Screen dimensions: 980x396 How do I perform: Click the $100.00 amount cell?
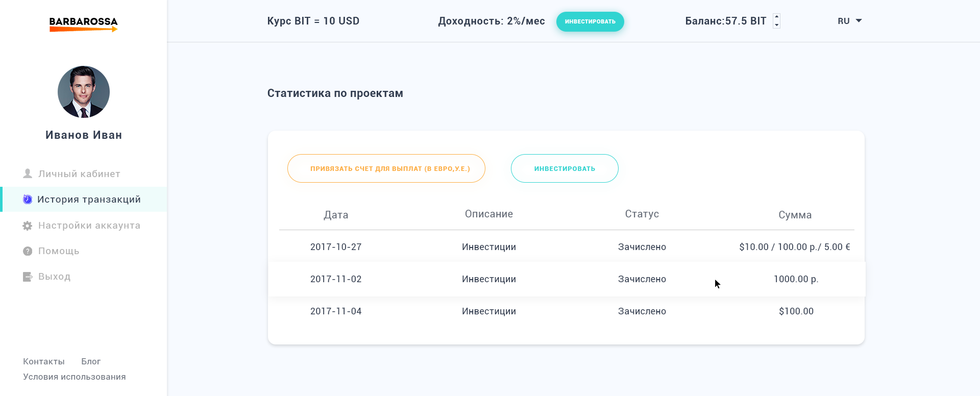pos(796,311)
